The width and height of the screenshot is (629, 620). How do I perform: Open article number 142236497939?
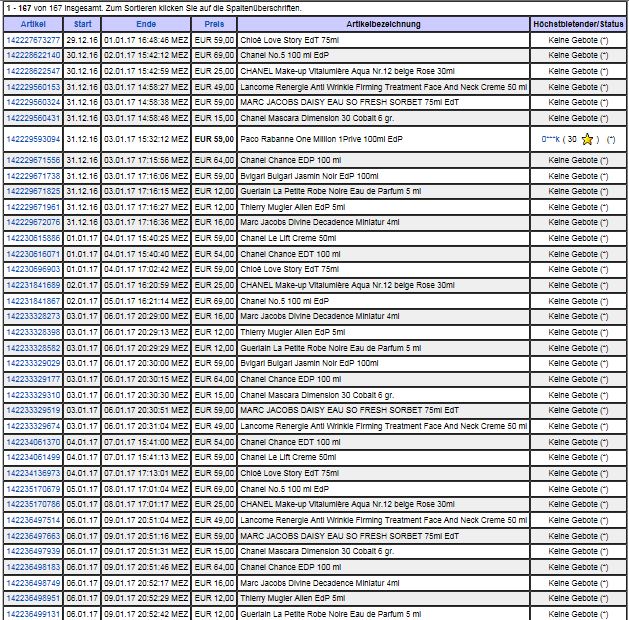pos(33,551)
